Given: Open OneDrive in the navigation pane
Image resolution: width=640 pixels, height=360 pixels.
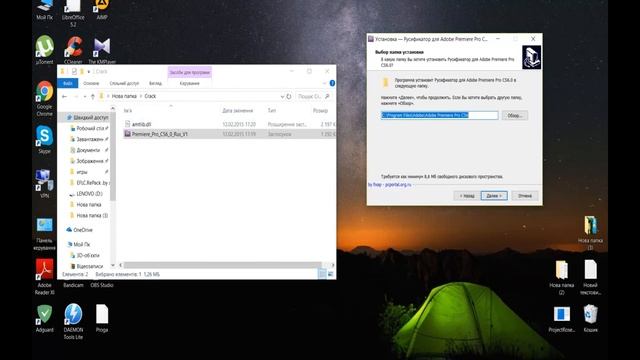Looking at the screenshot, I should click(82, 230).
